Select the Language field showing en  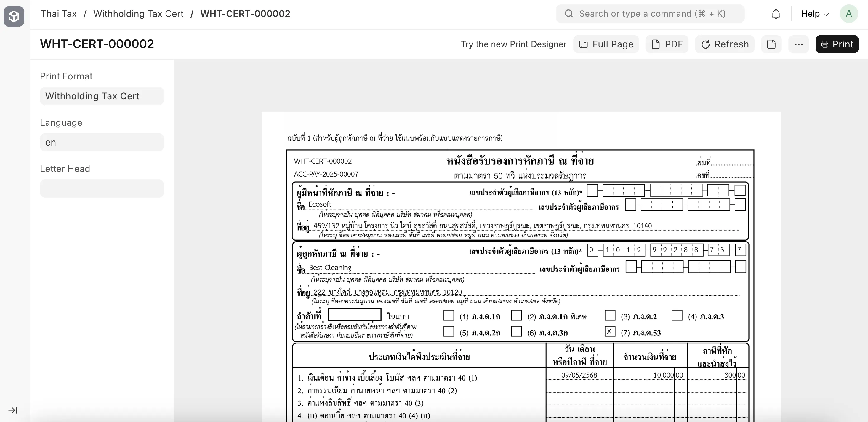click(102, 142)
